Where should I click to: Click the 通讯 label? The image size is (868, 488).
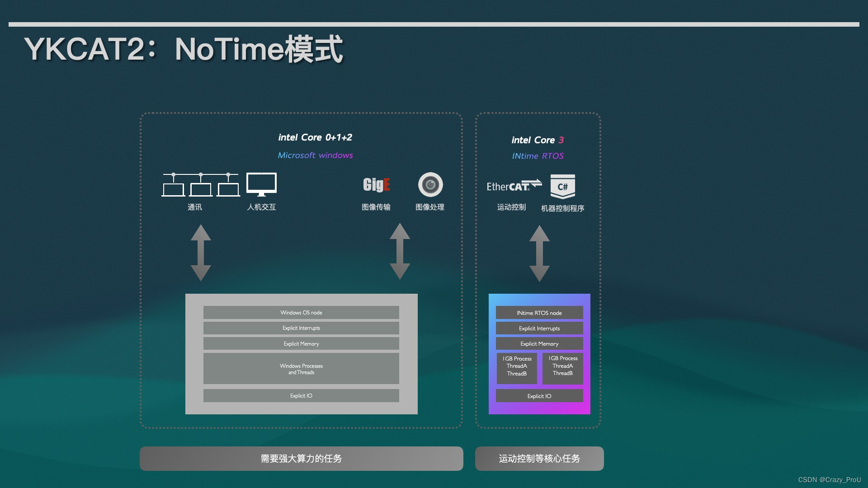click(x=195, y=207)
